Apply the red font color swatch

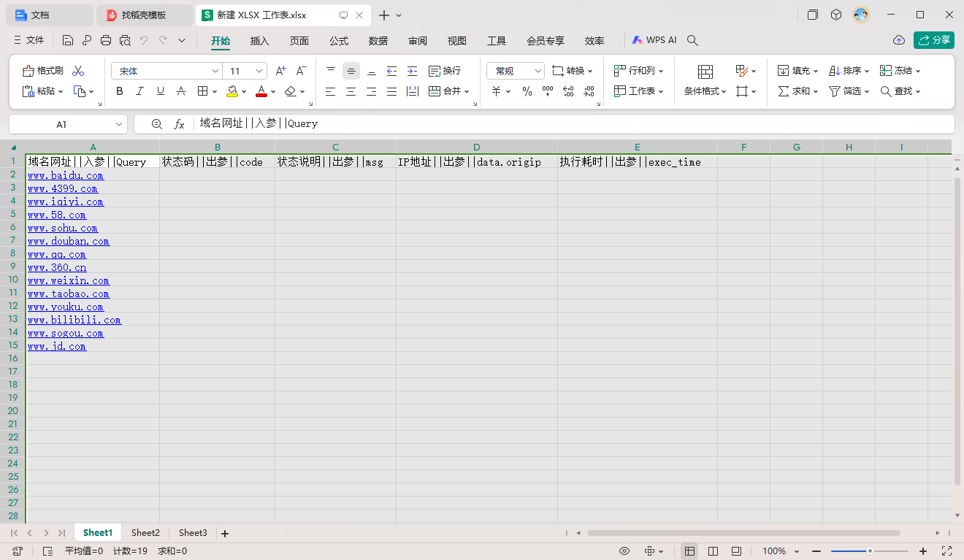point(261,91)
